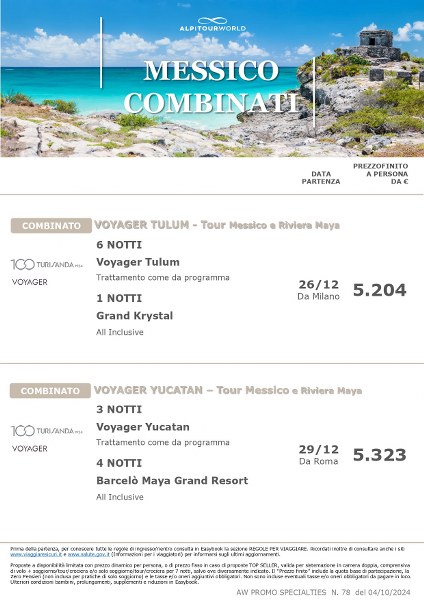The height and width of the screenshot is (600, 424).
Task: Click the second COMBINATO label badge
Action: [x=51, y=391]
